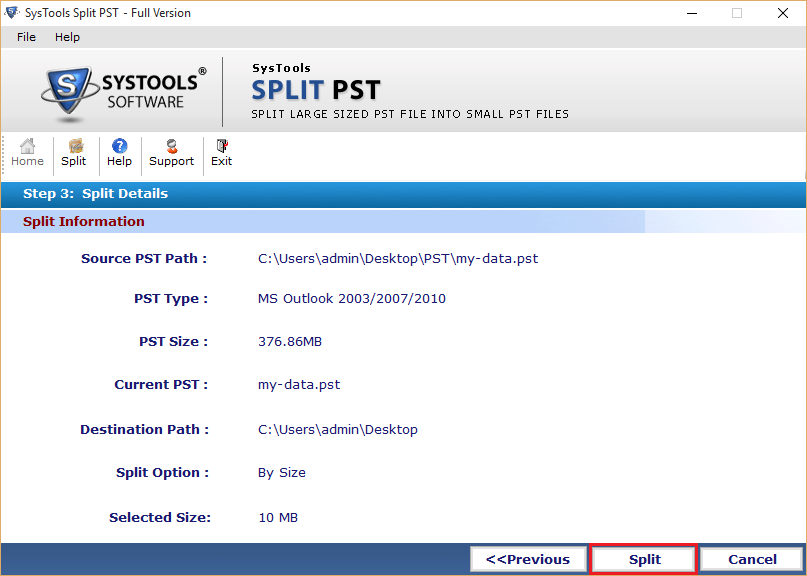Select the Split toolbar icon
The width and height of the screenshot is (807, 576).
pyautogui.click(x=74, y=152)
